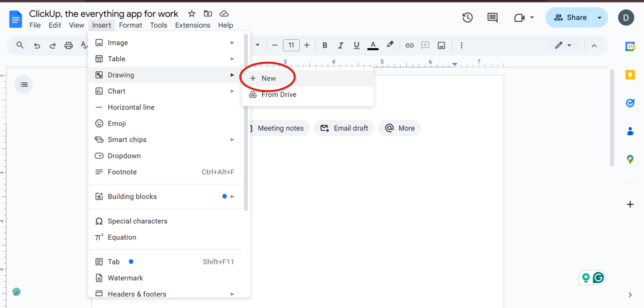644x308 pixels.
Task: Insert an Email draft building block
Action: tap(344, 128)
